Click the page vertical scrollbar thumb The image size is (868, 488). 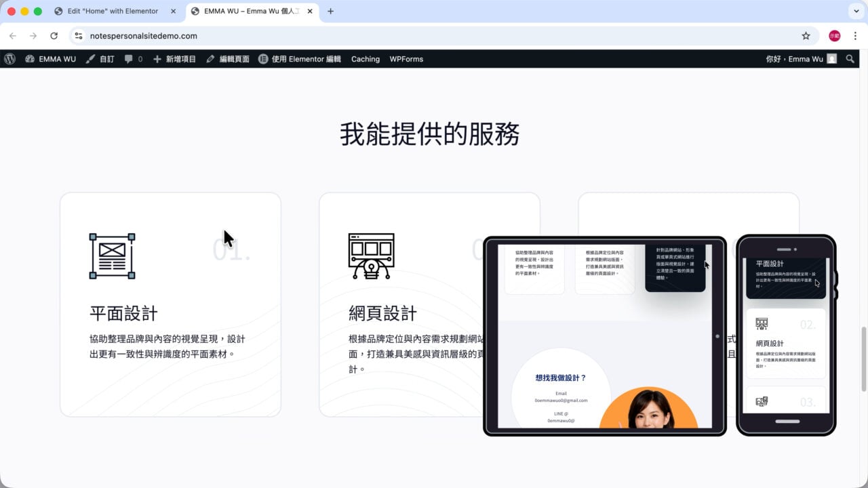click(864, 359)
